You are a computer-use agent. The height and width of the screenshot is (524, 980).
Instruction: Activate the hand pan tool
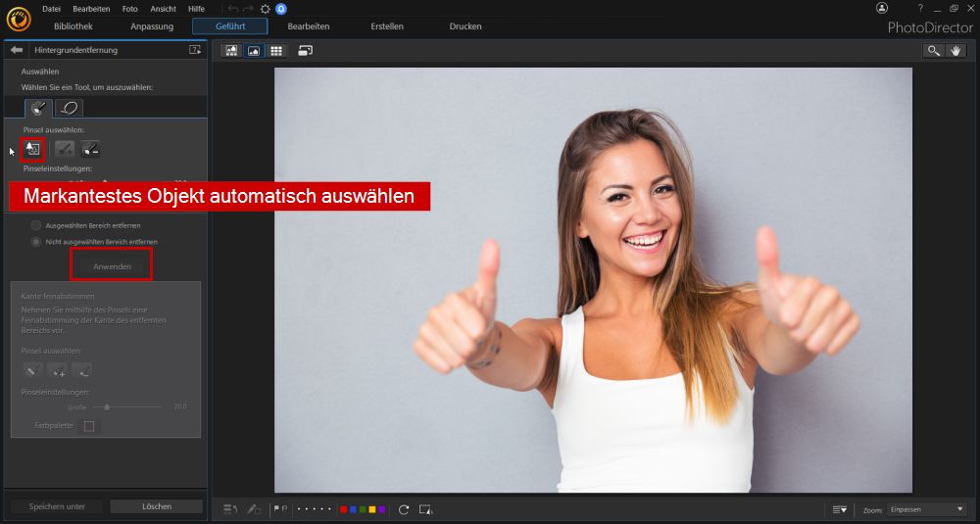(x=957, y=50)
